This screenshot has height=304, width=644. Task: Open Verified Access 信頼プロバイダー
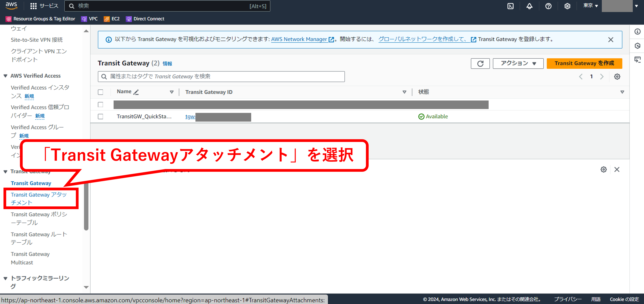pos(40,111)
